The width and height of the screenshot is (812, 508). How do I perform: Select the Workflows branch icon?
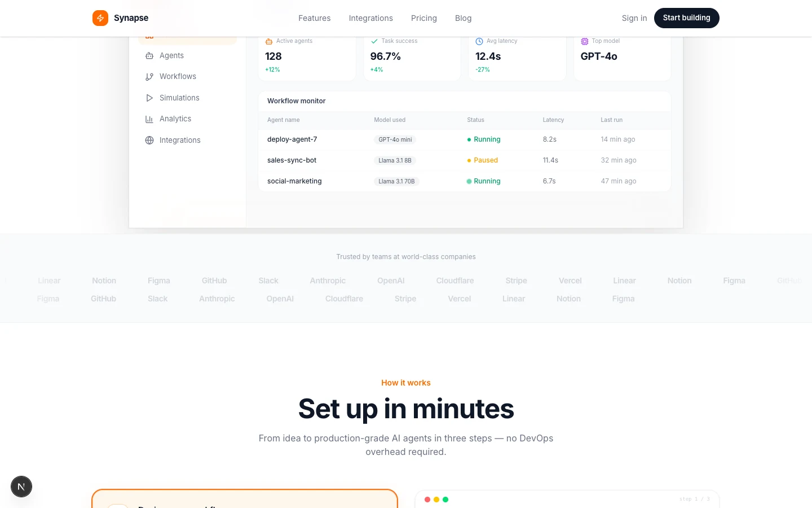tap(149, 77)
